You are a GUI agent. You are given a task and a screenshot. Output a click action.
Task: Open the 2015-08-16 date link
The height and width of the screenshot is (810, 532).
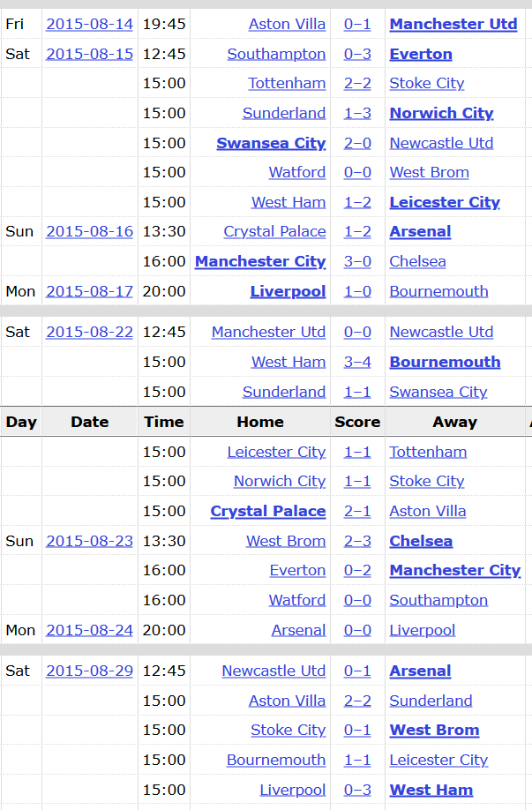pos(89,231)
